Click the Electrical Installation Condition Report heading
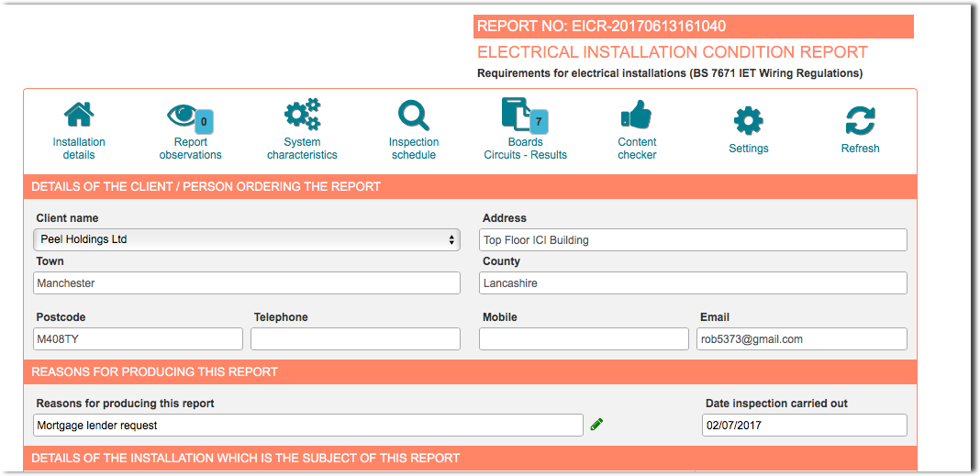The image size is (980, 476). click(673, 52)
